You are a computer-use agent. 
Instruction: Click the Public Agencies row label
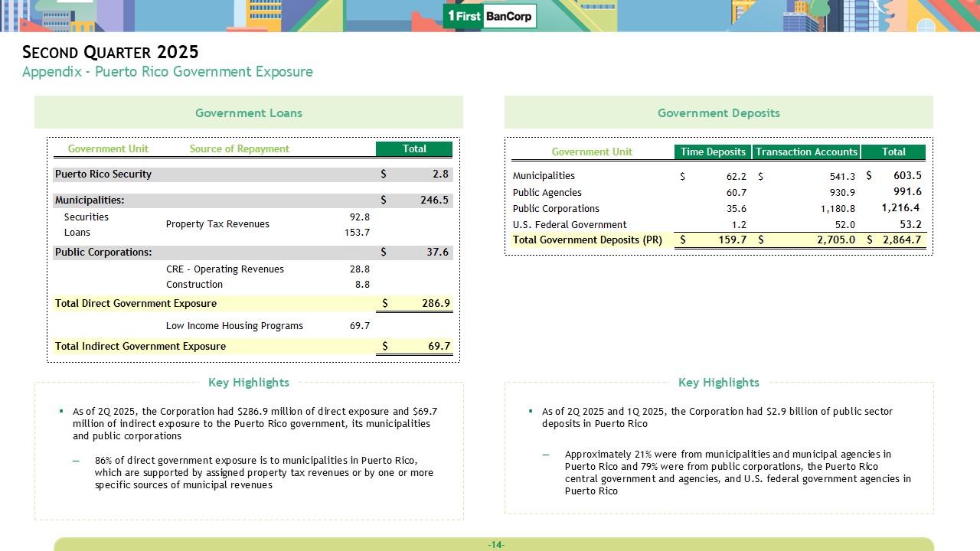(x=547, y=192)
